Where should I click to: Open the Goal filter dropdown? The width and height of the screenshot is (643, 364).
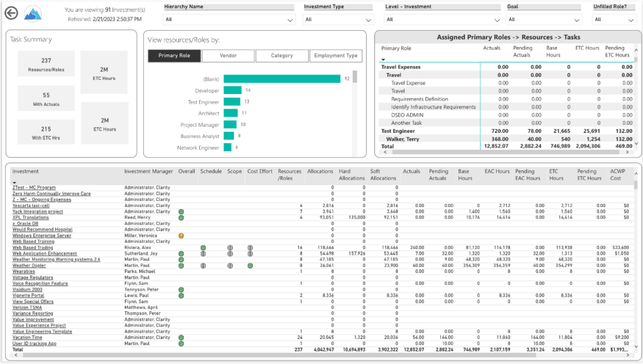coord(544,19)
